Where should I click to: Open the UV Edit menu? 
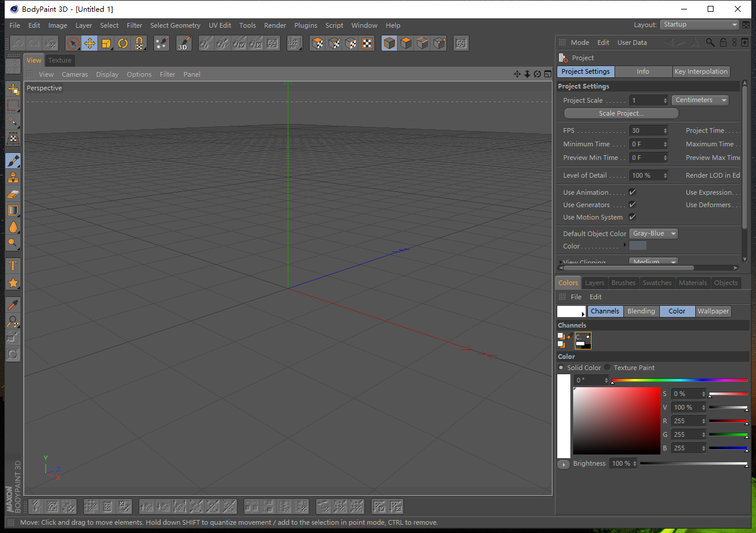click(x=219, y=25)
